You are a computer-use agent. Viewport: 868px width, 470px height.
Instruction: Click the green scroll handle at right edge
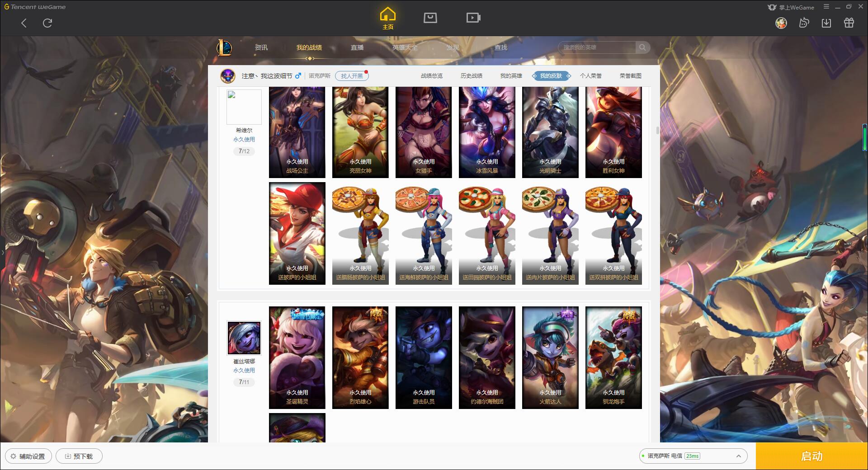(x=865, y=137)
